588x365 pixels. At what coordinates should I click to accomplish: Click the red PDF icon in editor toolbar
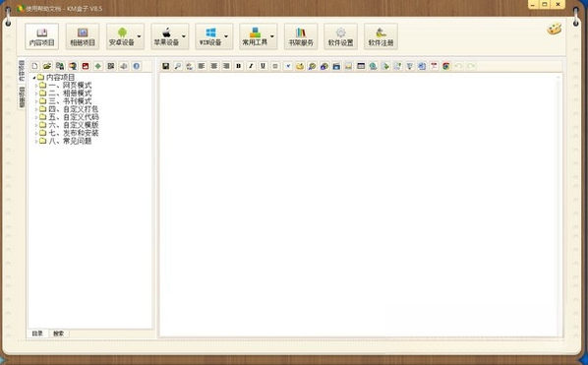[x=434, y=66]
